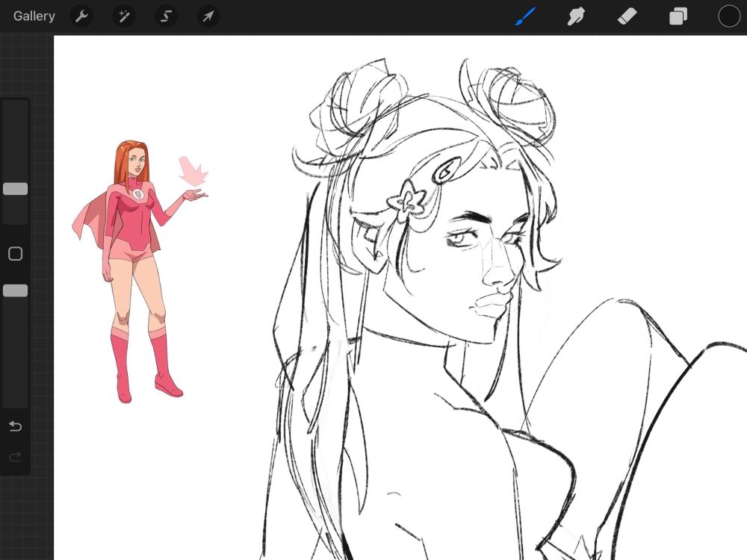
Task: Return to the Gallery
Action: [x=34, y=16]
